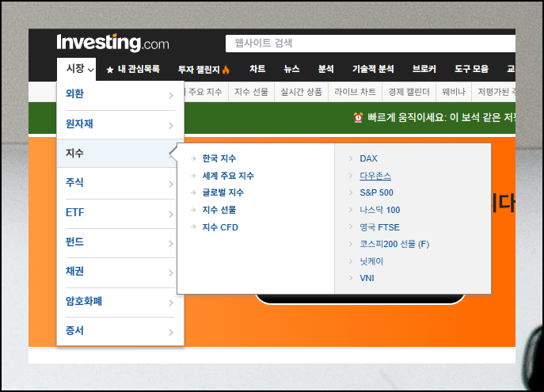Expand the 지수 submenu
This screenshot has height=392, width=544.
coord(120,153)
